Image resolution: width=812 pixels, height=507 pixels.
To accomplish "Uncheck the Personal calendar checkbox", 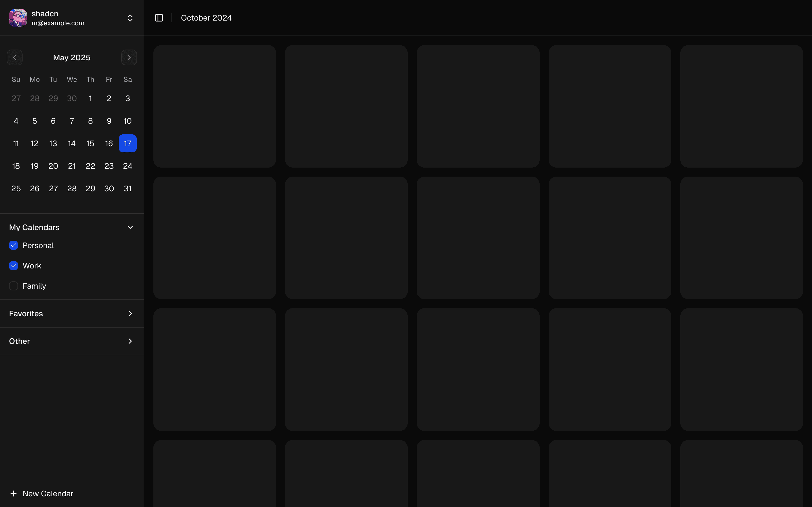I will 14,245.
